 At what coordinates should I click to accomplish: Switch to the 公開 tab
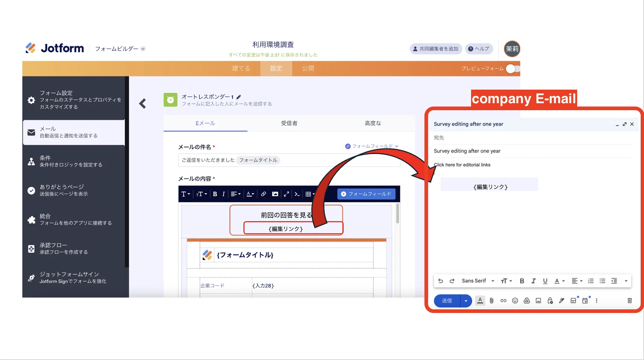click(x=308, y=68)
